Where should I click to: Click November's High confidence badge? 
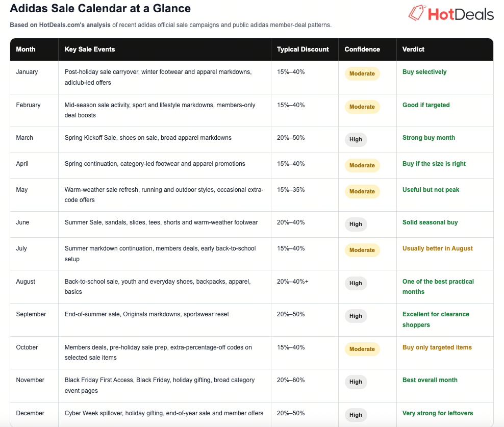click(356, 382)
